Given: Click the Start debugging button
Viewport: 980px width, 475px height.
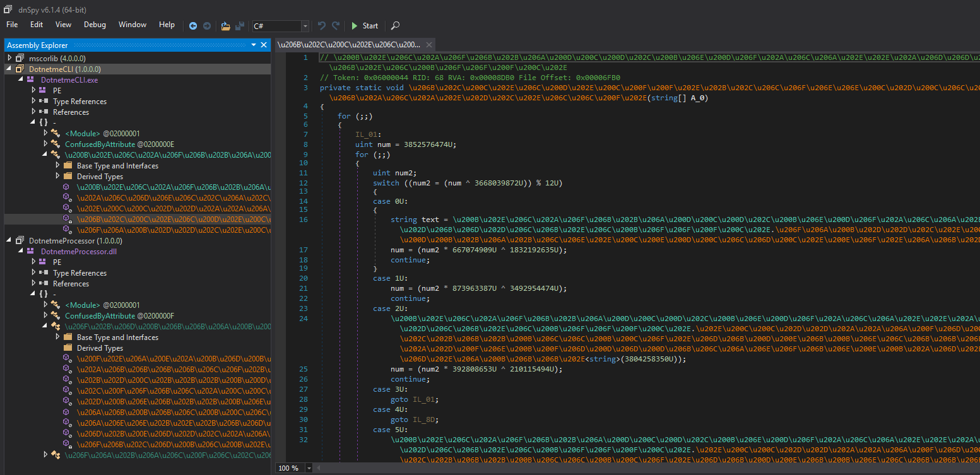Looking at the screenshot, I should [x=365, y=26].
